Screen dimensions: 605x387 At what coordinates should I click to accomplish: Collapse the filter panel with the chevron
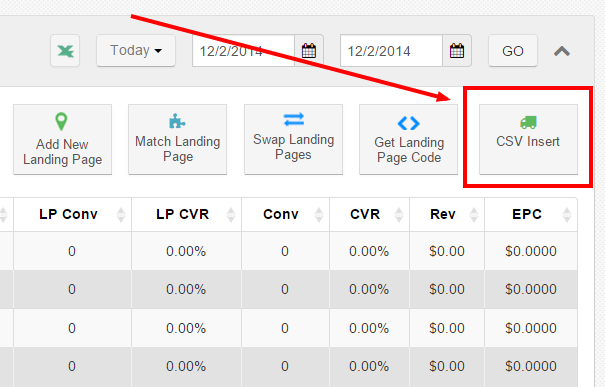[562, 51]
